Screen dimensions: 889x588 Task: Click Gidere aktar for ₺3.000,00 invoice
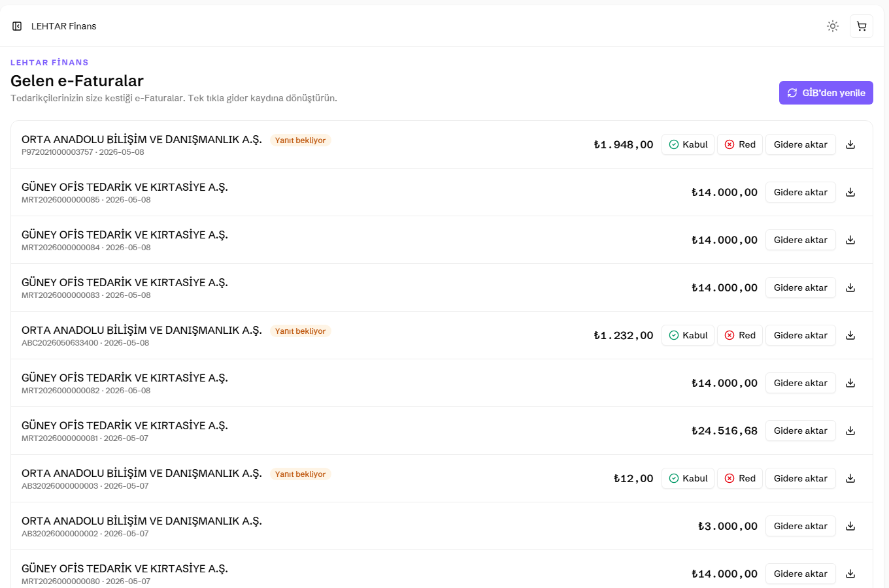pos(801,526)
